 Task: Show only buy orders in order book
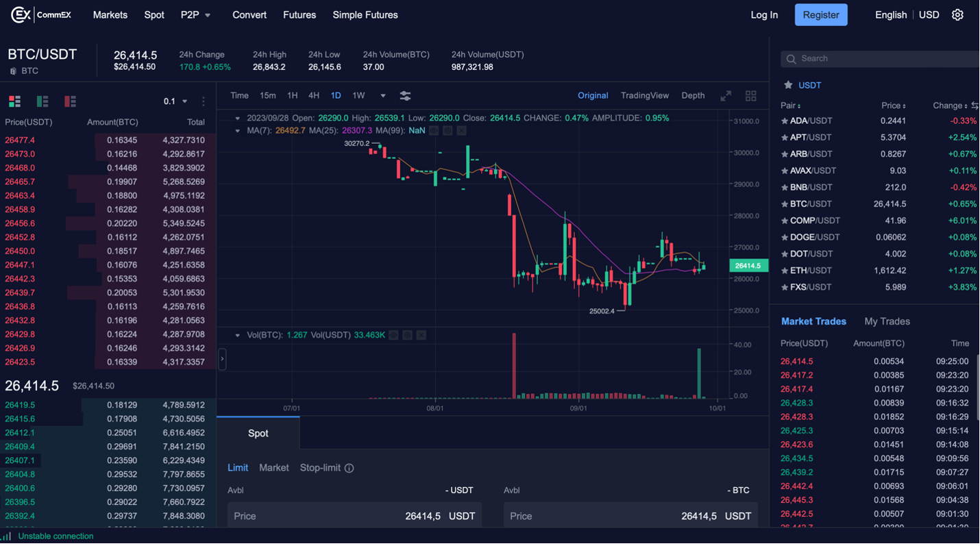[42, 101]
